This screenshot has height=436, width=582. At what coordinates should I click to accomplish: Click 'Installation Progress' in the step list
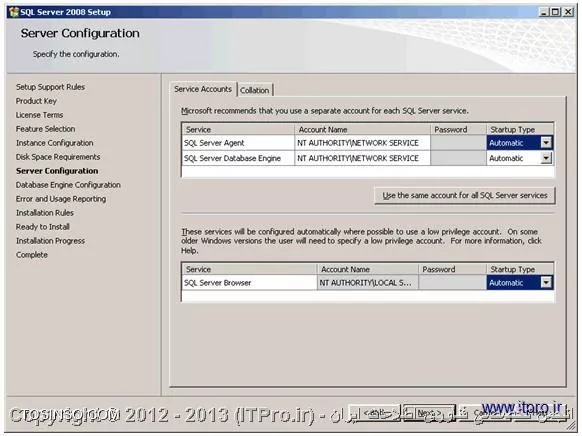point(50,241)
